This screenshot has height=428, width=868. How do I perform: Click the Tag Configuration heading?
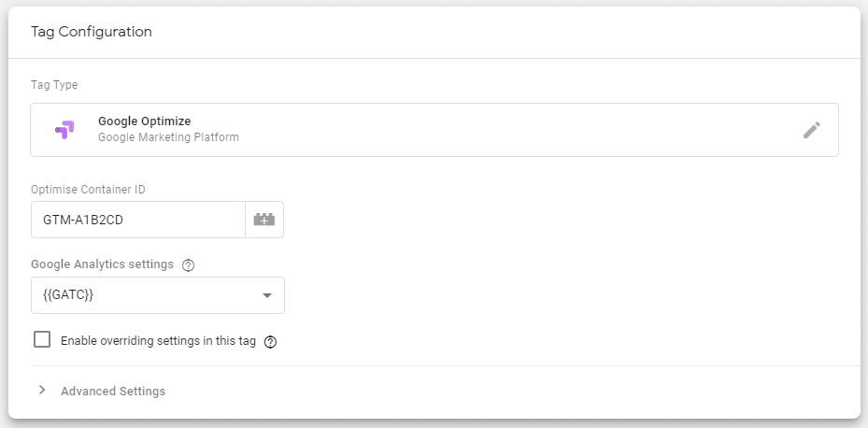pos(92,32)
